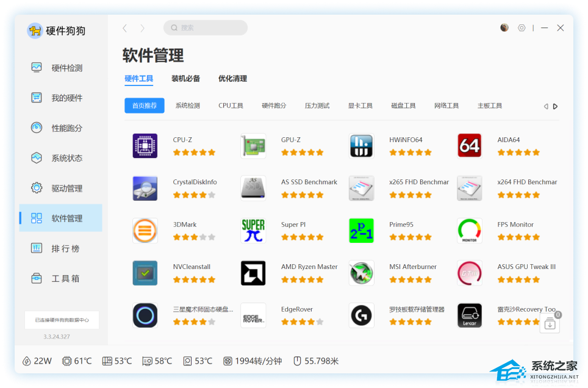The image size is (588, 388).
Task: Open the MSI Afterburner icon
Action: 361,273
